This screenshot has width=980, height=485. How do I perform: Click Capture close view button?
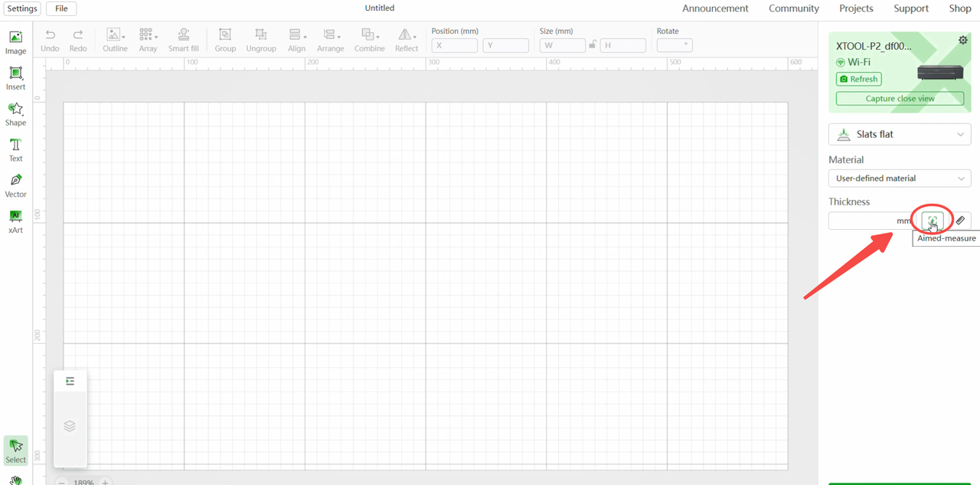point(900,99)
